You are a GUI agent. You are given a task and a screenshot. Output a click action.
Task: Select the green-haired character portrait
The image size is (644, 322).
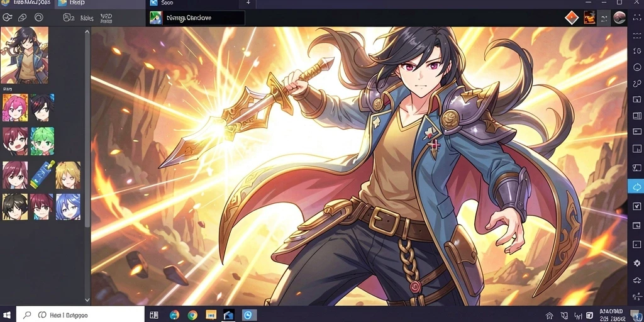43,141
